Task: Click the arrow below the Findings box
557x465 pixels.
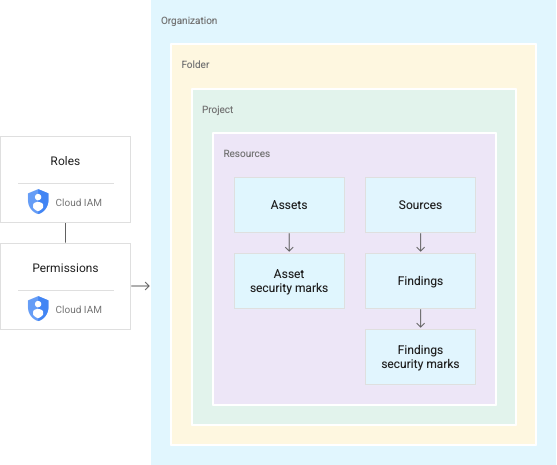Action: (421, 319)
